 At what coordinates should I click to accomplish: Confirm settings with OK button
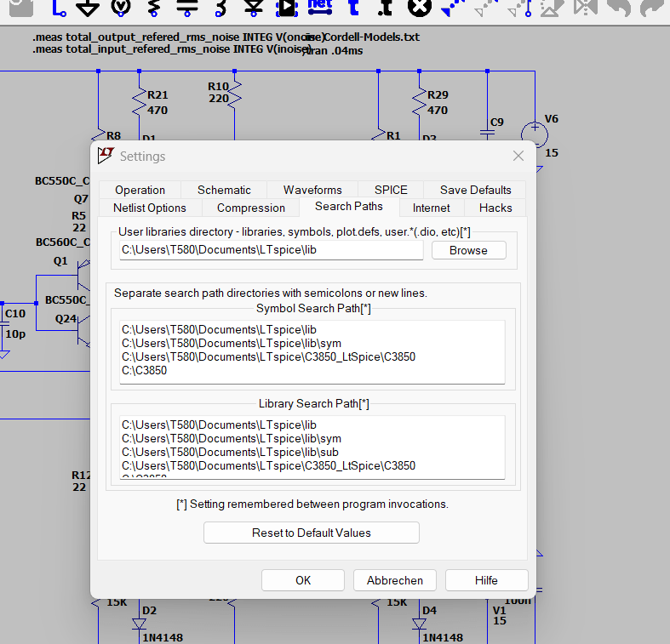(303, 580)
